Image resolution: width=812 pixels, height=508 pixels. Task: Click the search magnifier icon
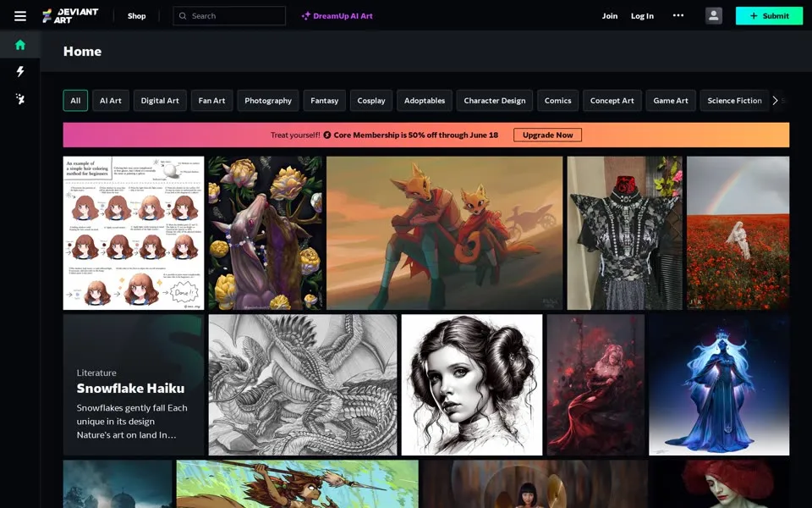pos(183,16)
